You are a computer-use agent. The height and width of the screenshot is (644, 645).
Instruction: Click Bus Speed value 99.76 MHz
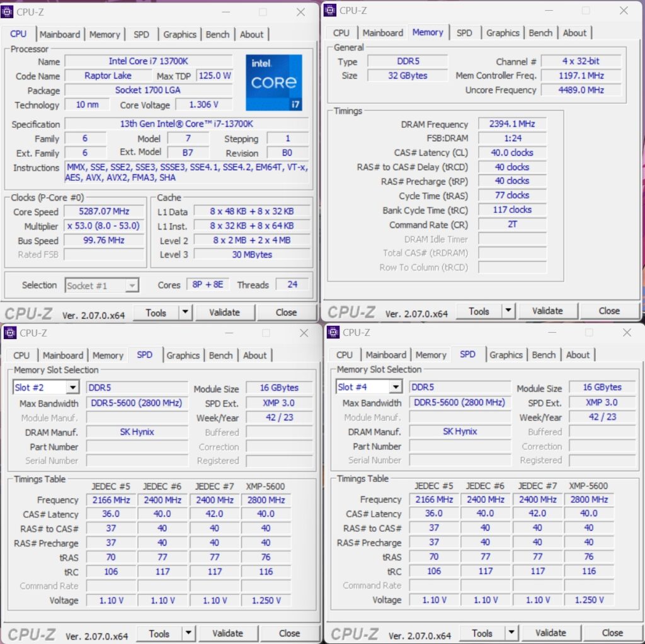104,240
